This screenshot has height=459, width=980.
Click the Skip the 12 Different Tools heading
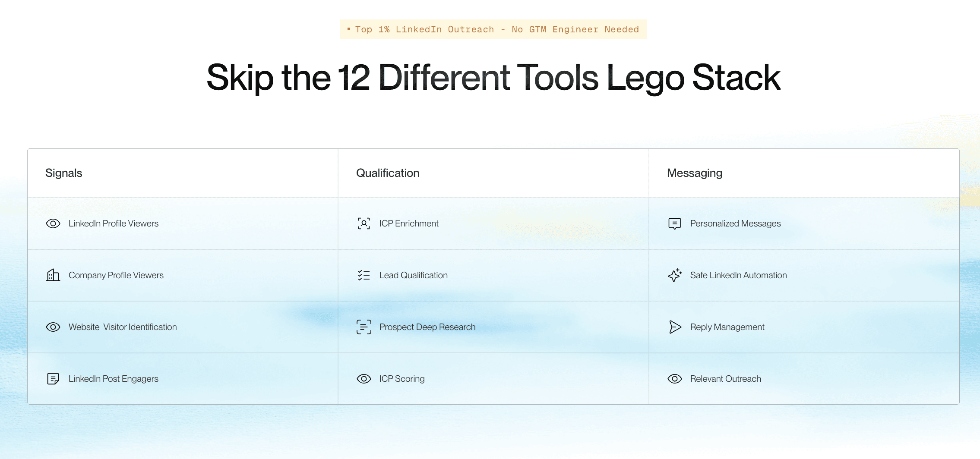pyautogui.click(x=493, y=78)
